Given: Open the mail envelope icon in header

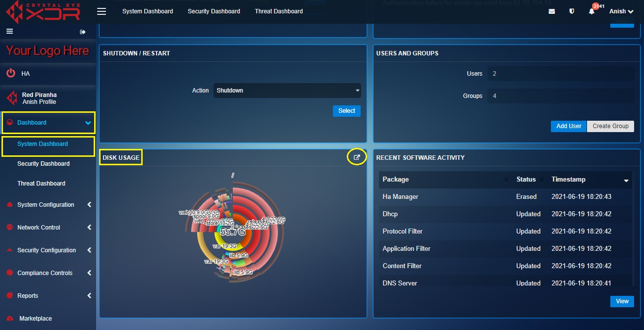Looking at the screenshot, I should pos(552,11).
